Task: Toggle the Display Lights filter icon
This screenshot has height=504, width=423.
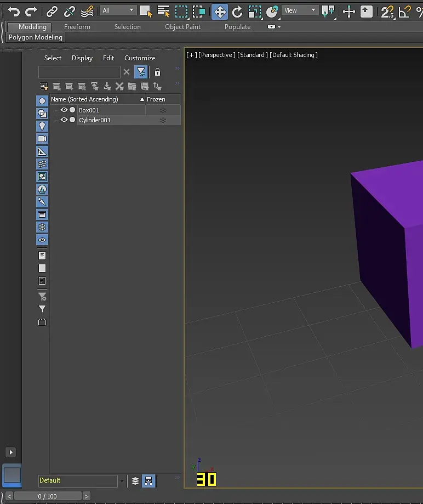Action: point(42,126)
